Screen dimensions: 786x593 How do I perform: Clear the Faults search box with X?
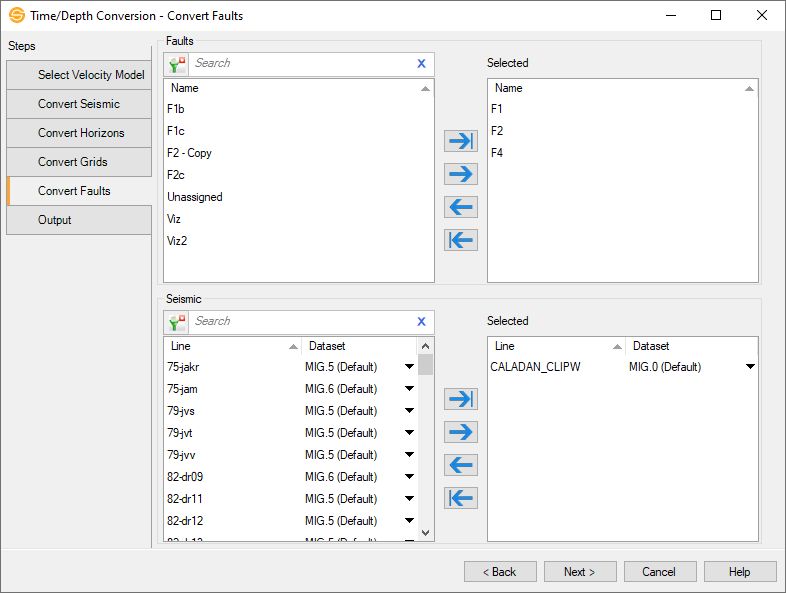click(x=421, y=64)
